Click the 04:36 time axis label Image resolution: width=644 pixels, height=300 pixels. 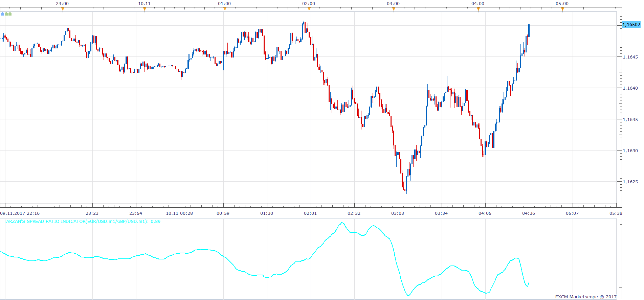pyautogui.click(x=529, y=213)
